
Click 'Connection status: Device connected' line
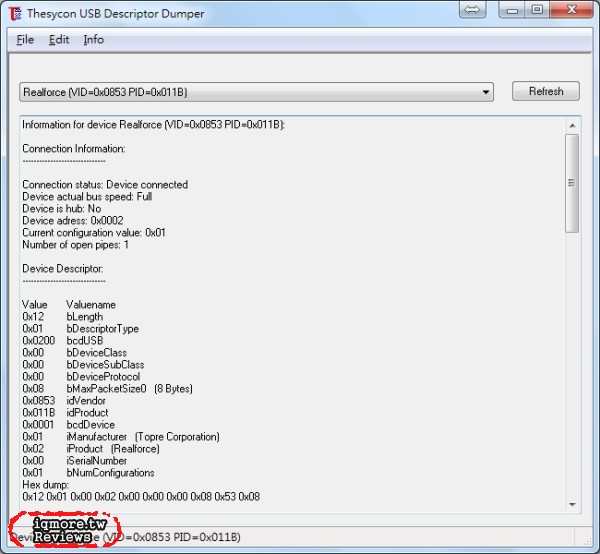pos(105,184)
